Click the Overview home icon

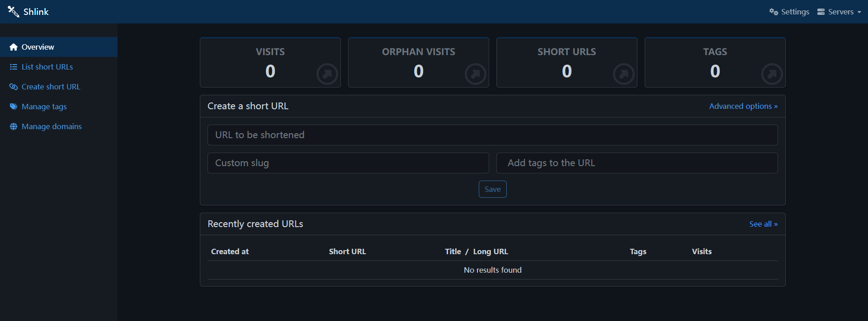(14, 47)
